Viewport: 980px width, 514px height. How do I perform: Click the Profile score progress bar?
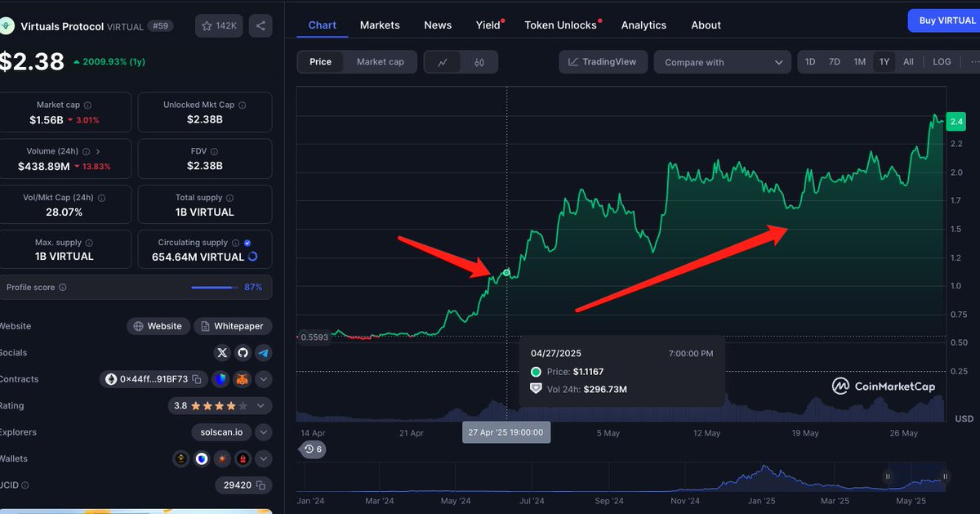coord(215,288)
